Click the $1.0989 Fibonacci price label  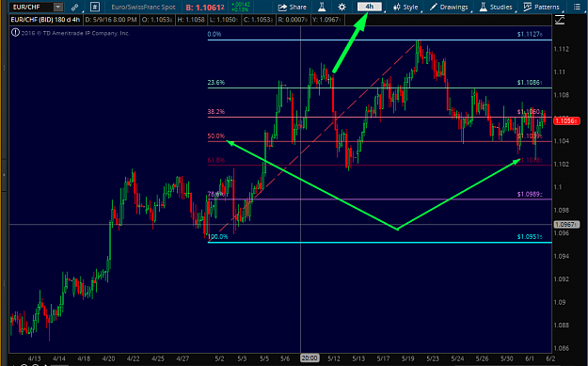tap(530, 194)
